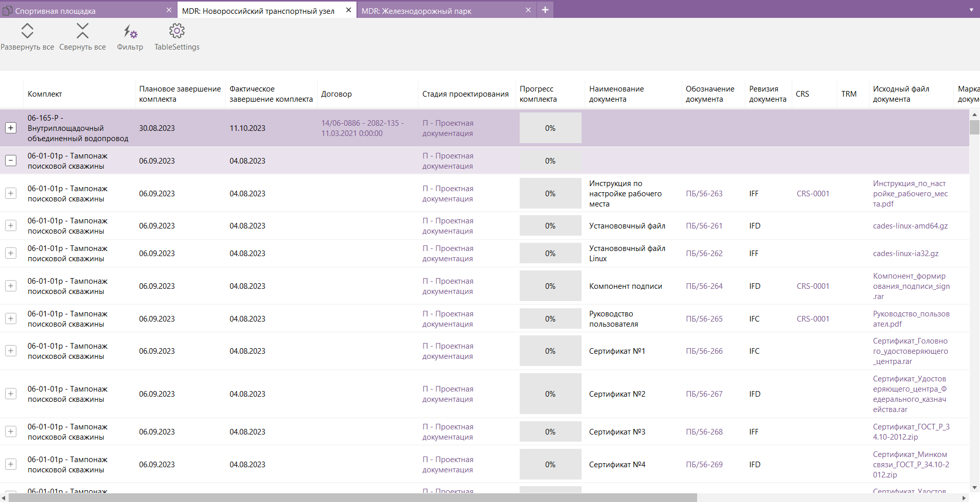980x502 pixels.
Task: Sort by Фактическое завершение комплекта header
Action: click(x=271, y=94)
